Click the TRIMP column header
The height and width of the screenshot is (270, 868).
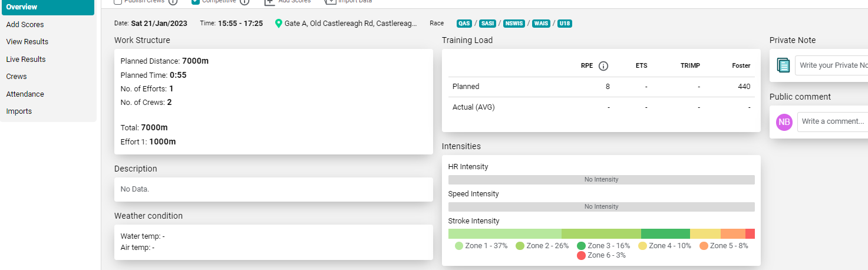tap(690, 66)
